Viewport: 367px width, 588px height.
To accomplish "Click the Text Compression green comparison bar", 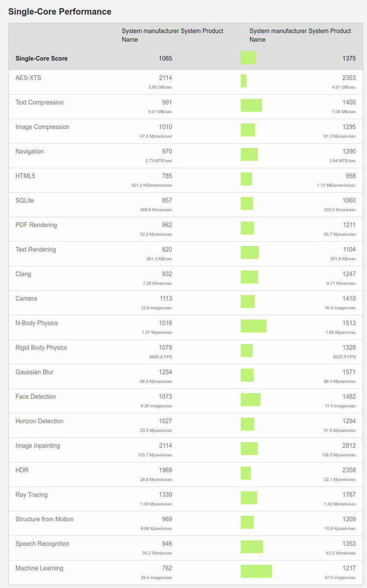I will tap(251, 105).
